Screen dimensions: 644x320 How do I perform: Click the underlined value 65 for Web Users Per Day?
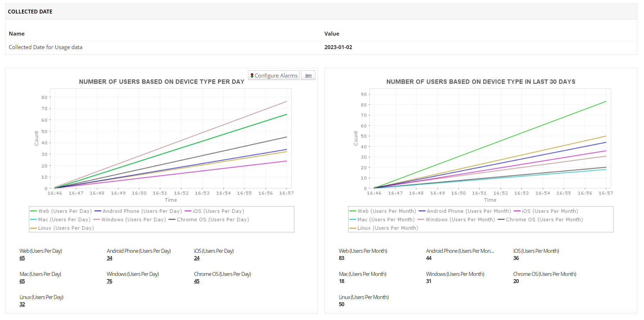(22, 258)
